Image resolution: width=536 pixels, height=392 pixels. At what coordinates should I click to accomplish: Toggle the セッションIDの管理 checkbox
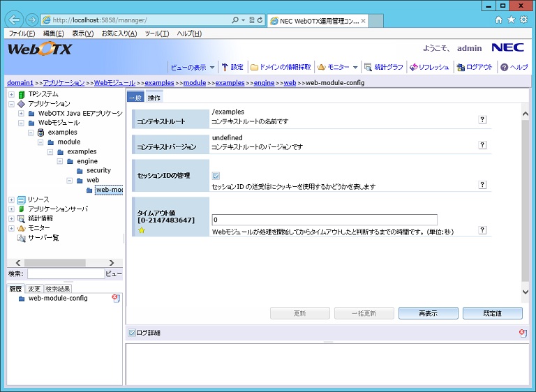(x=216, y=176)
